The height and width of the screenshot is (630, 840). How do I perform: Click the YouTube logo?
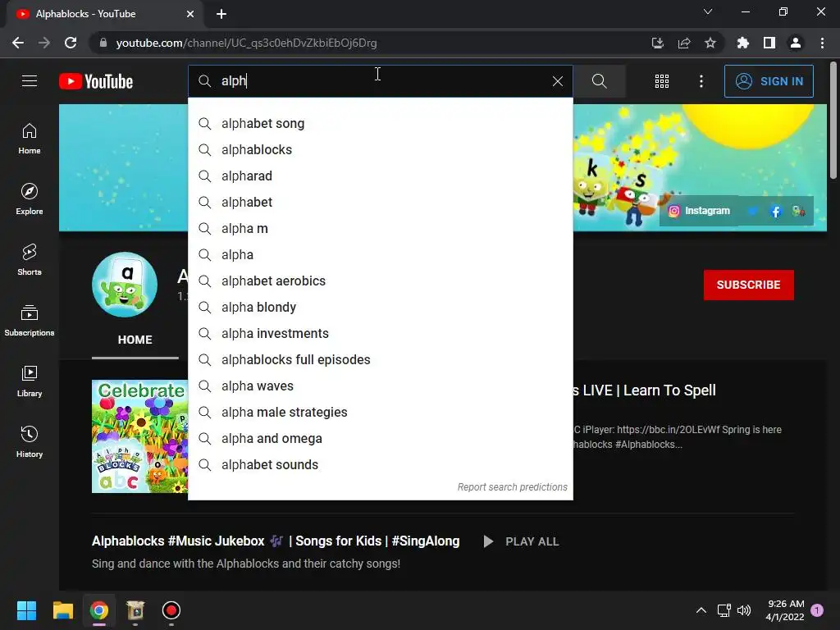click(x=96, y=81)
